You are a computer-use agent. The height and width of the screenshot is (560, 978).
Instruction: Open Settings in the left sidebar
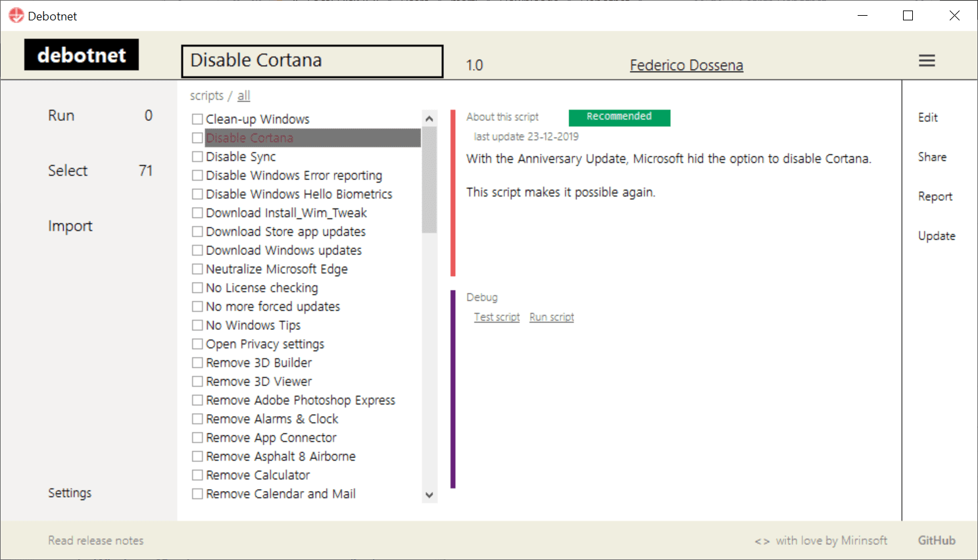70,493
